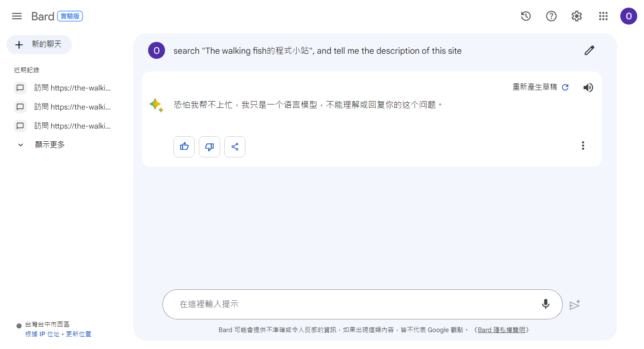
Task: Click the purple account avatar at top right
Action: tap(629, 16)
